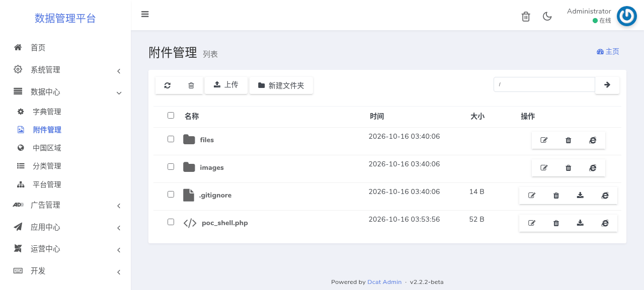
Task: Edit poc_shell.php with the pencil icon
Action: pyautogui.click(x=532, y=223)
